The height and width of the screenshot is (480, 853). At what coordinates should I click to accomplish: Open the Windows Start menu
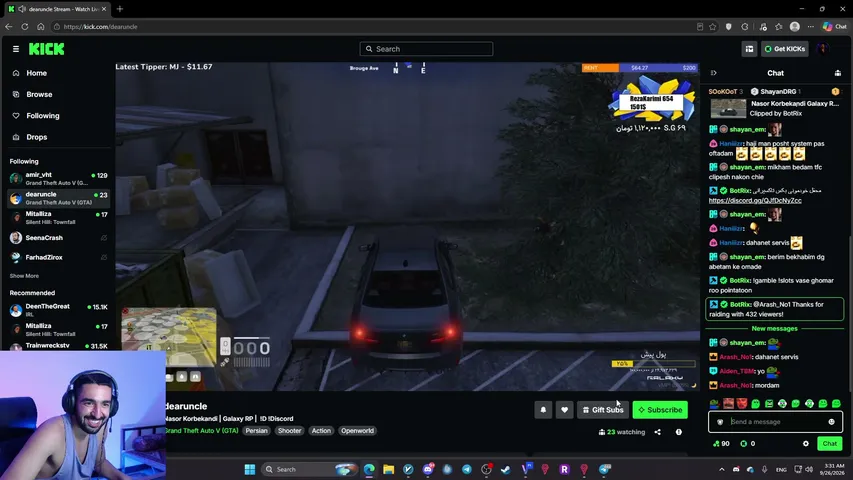[x=250, y=469]
